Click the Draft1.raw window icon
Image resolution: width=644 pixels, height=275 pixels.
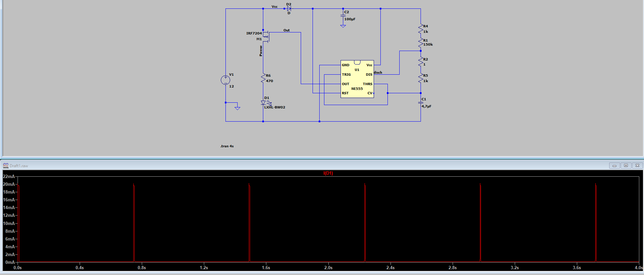tap(6, 166)
